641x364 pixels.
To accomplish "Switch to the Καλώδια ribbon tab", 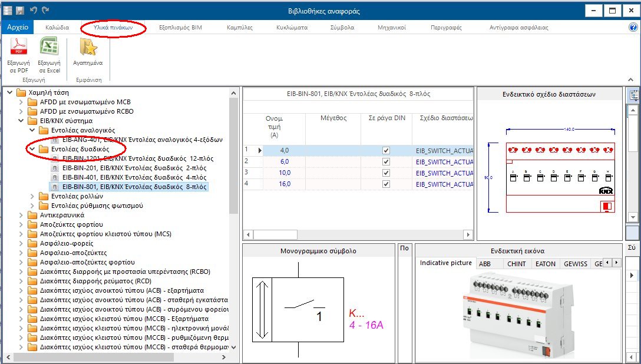I will pos(57,27).
